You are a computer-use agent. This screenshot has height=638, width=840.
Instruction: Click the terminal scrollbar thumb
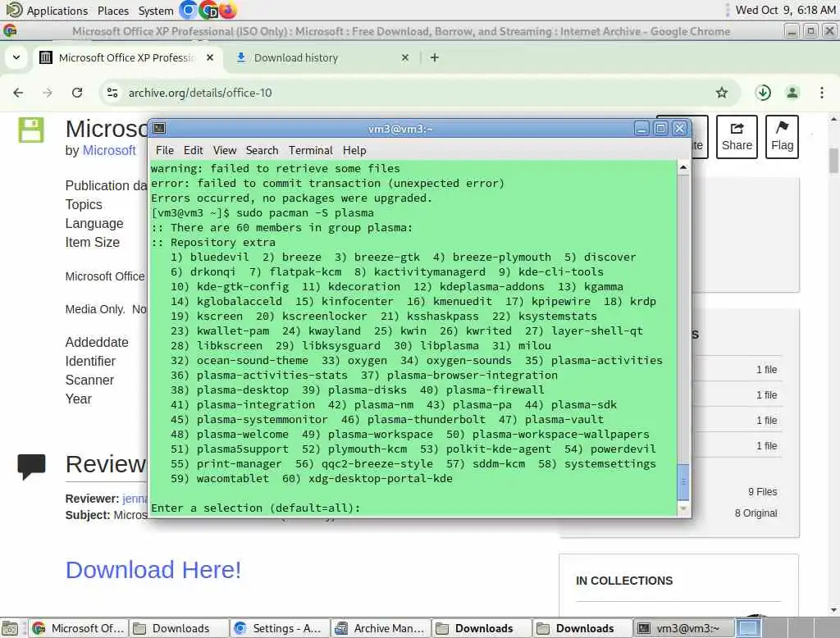click(683, 481)
